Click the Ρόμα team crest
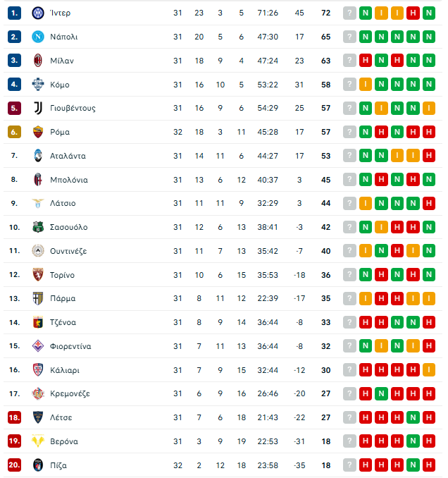Image resolution: width=448 pixels, height=478 pixels. pyautogui.click(x=38, y=132)
